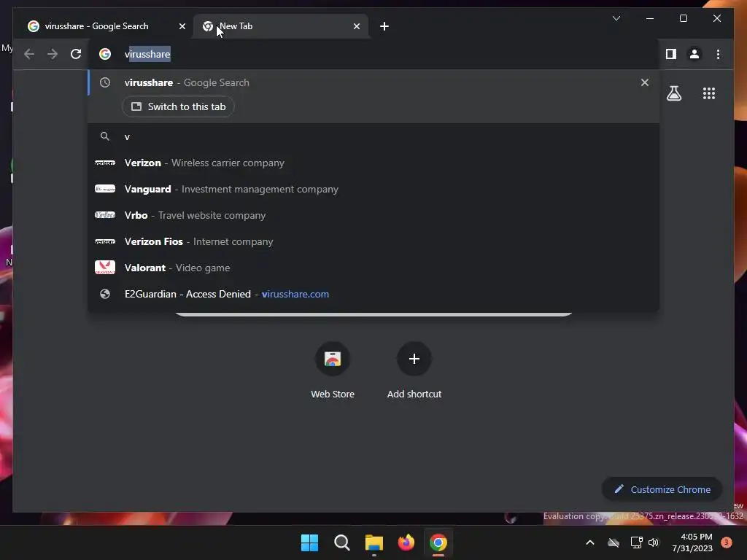Screen dimensions: 747x560
Task: Open Chrome Labs flask icon
Action: (673, 93)
